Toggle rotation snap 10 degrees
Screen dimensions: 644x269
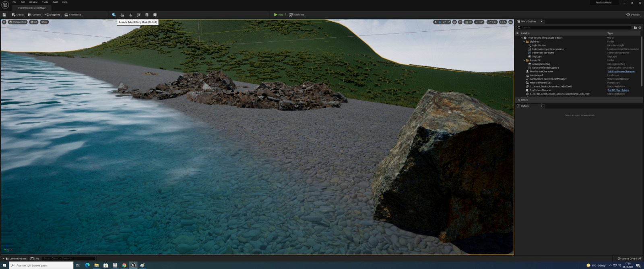click(479, 22)
